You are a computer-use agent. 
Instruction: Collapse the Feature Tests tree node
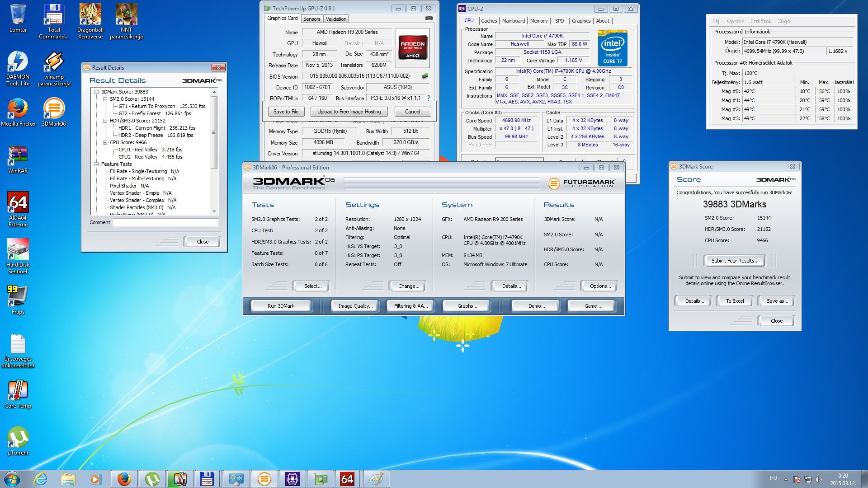96,164
